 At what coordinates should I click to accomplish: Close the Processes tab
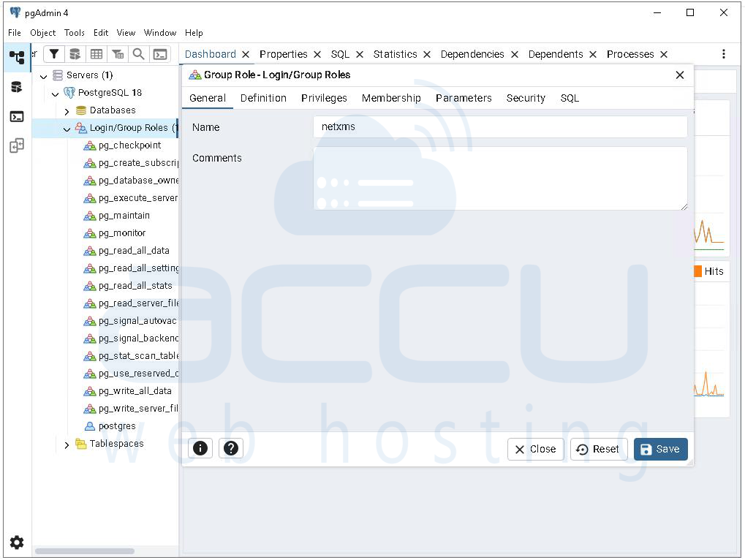coord(665,55)
